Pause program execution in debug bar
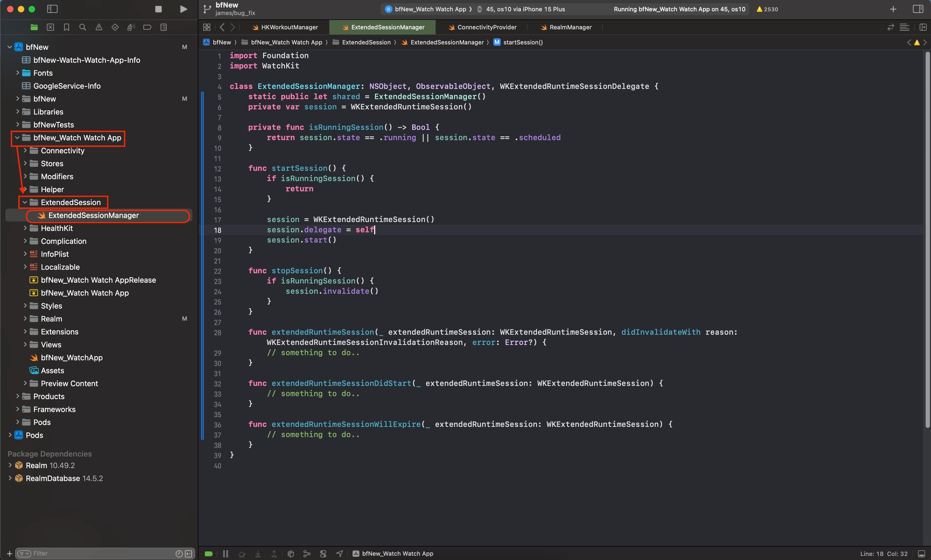 click(x=225, y=554)
